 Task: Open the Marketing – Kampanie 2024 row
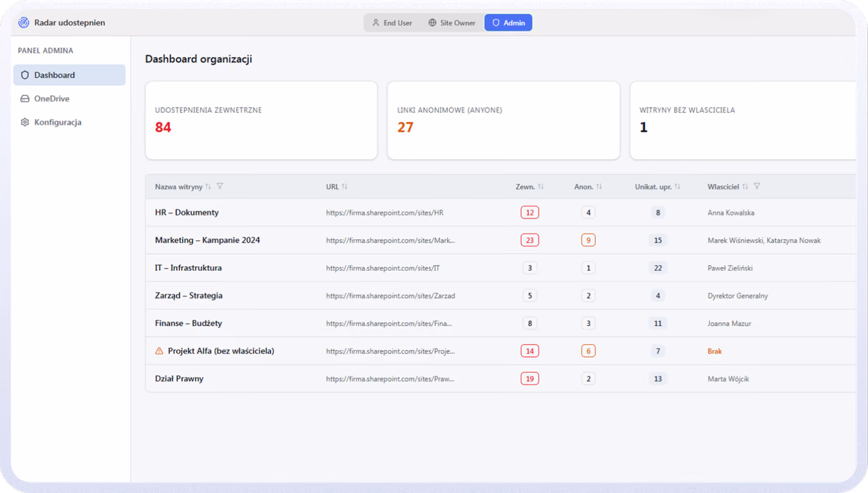501,240
